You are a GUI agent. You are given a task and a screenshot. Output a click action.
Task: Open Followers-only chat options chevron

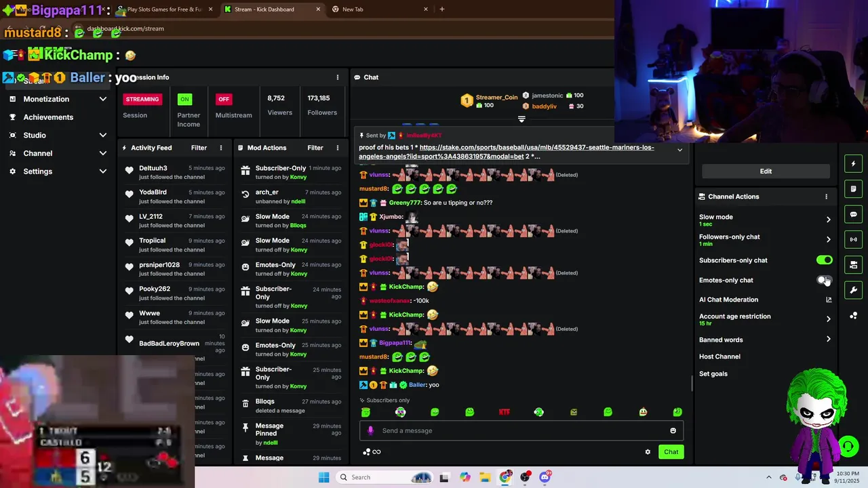[x=828, y=239]
